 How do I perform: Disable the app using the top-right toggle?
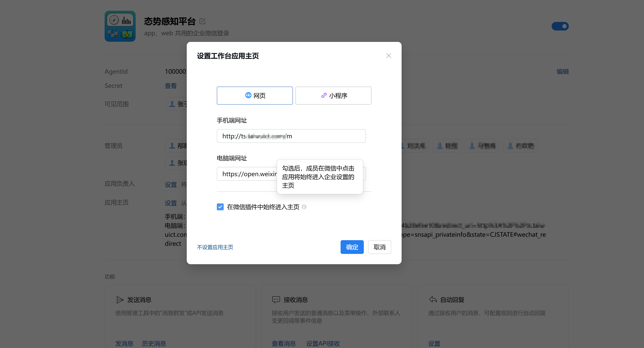[560, 26]
